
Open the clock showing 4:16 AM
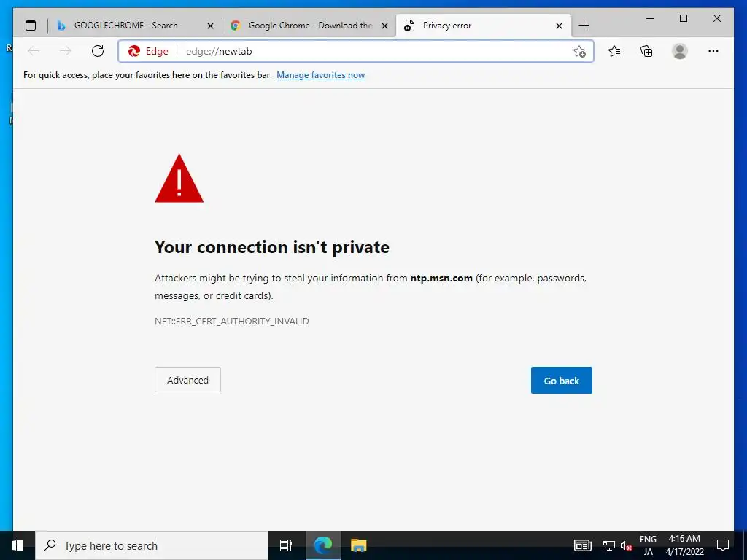pos(684,545)
